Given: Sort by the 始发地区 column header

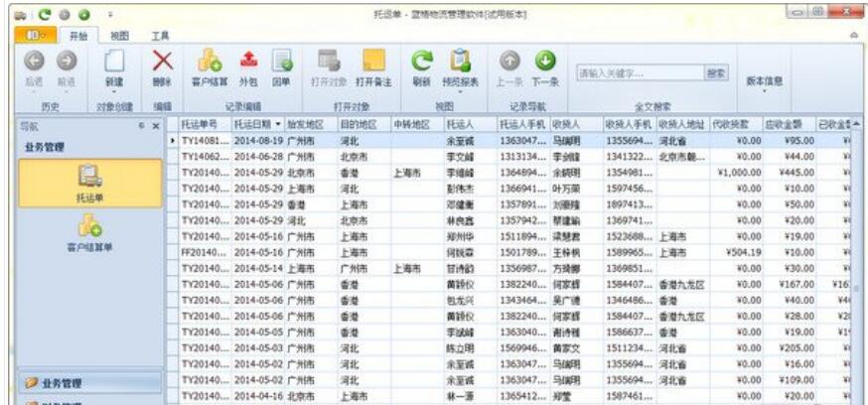Looking at the screenshot, I should [x=312, y=124].
